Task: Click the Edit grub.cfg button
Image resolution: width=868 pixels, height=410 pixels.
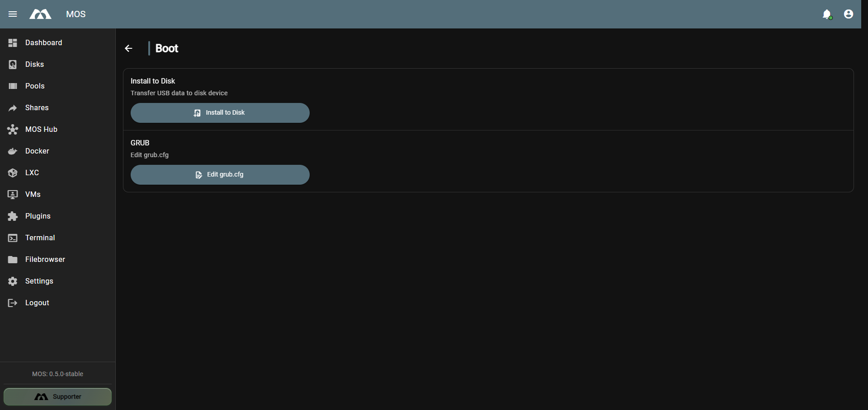Action: tap(220, 175)
